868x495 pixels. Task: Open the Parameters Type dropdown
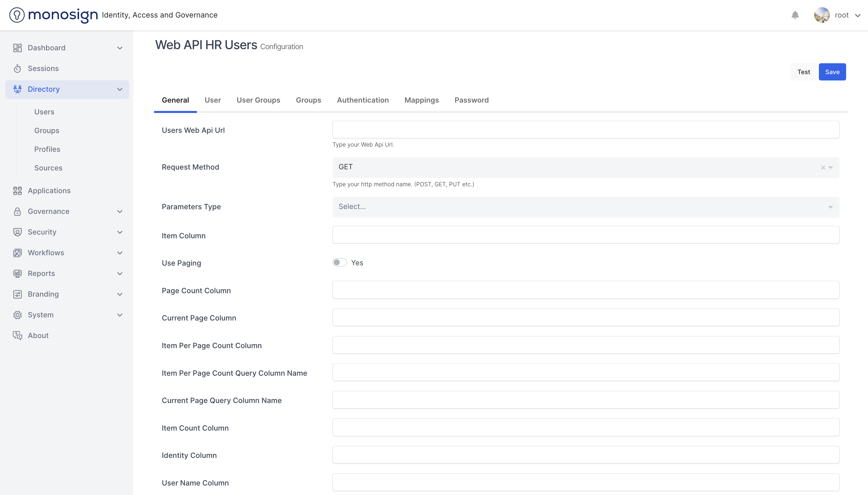pos(585,207)
